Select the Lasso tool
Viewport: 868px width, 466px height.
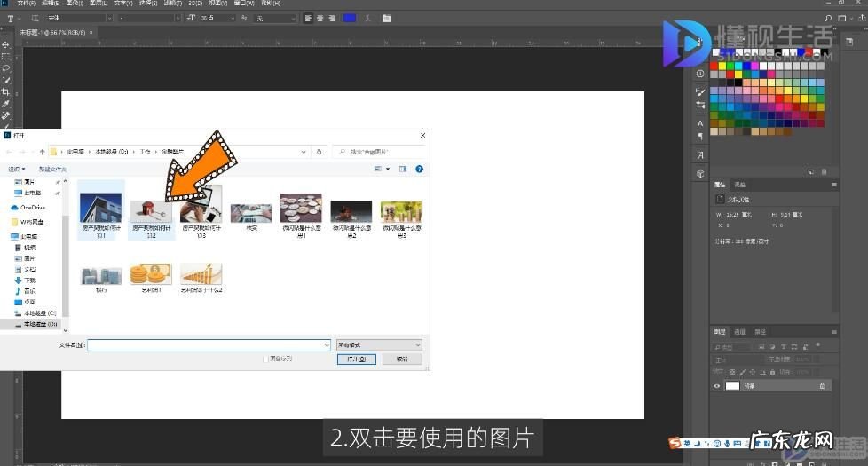(x=5, y=68)
